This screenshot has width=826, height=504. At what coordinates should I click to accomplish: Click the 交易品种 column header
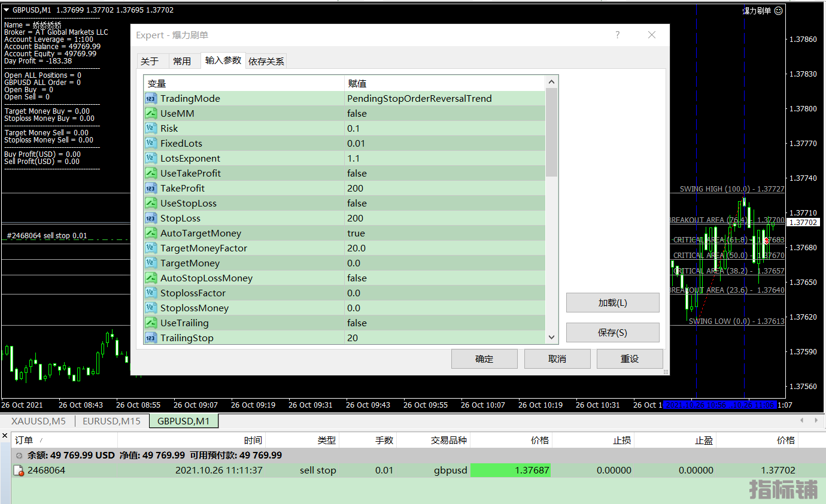pos(433,441)
